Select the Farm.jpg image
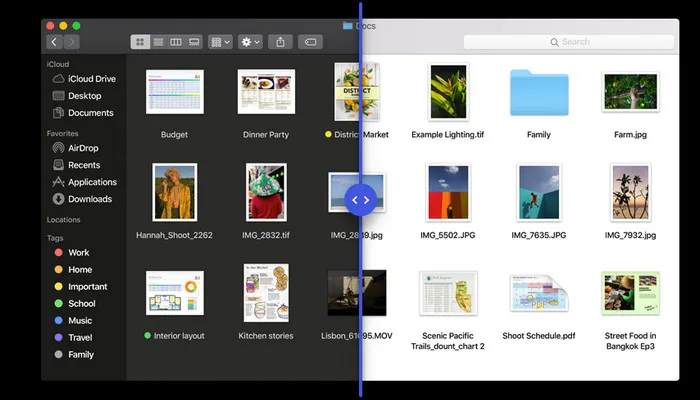This screenshot has height=400, width=700. [630, 92]
